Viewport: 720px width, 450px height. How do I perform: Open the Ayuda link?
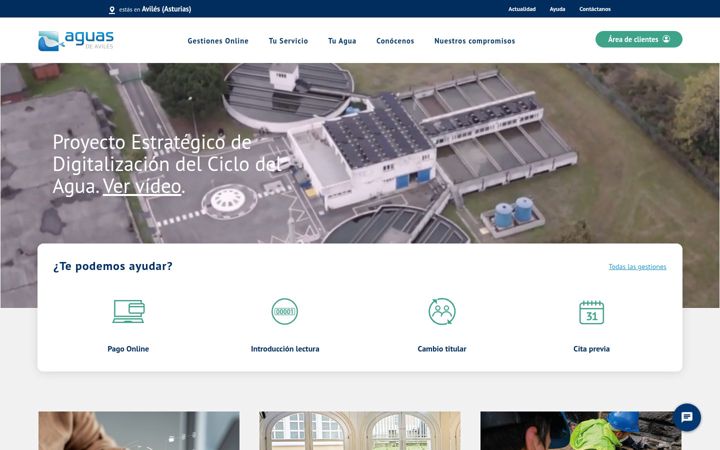557,9
